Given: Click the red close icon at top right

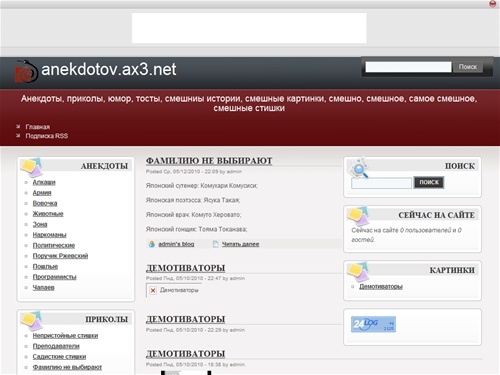Looking at the screenshot, I should pos(493,4).
